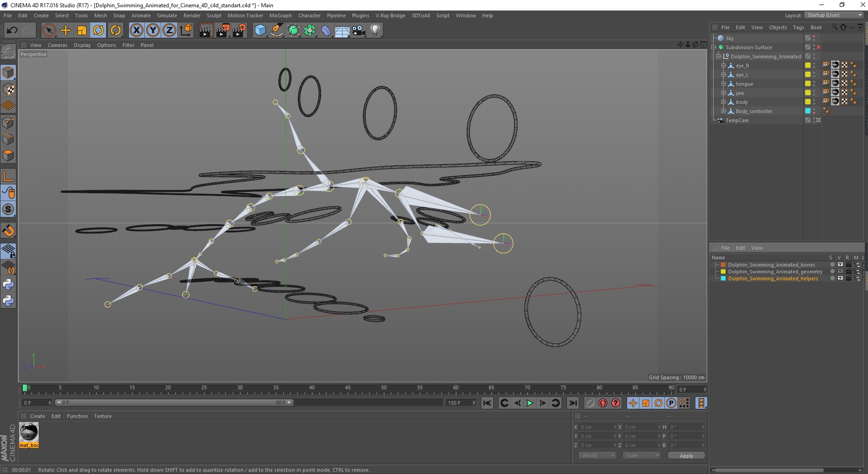868x474 pixels.
Task: Toggle rotation key recording
Action: (659, 403)
